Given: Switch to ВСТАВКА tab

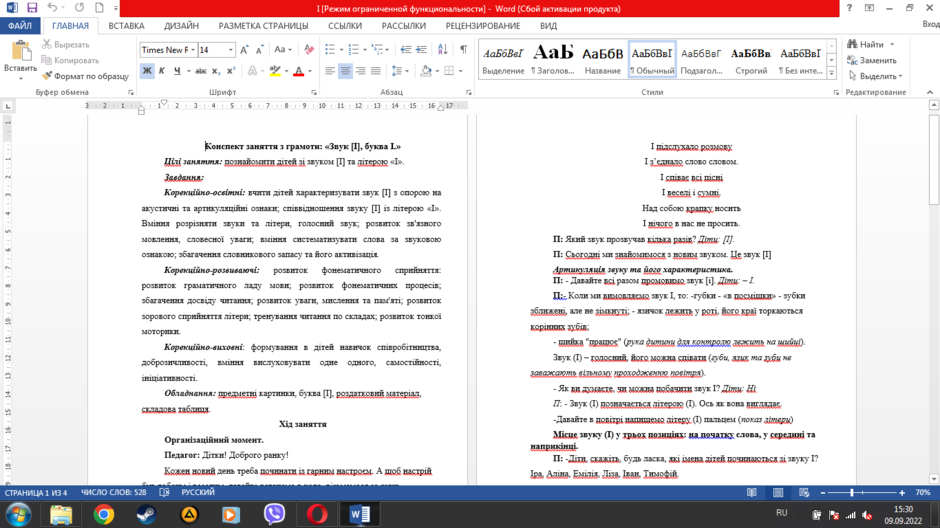Looking at the screenshot, I should [126, 26].
